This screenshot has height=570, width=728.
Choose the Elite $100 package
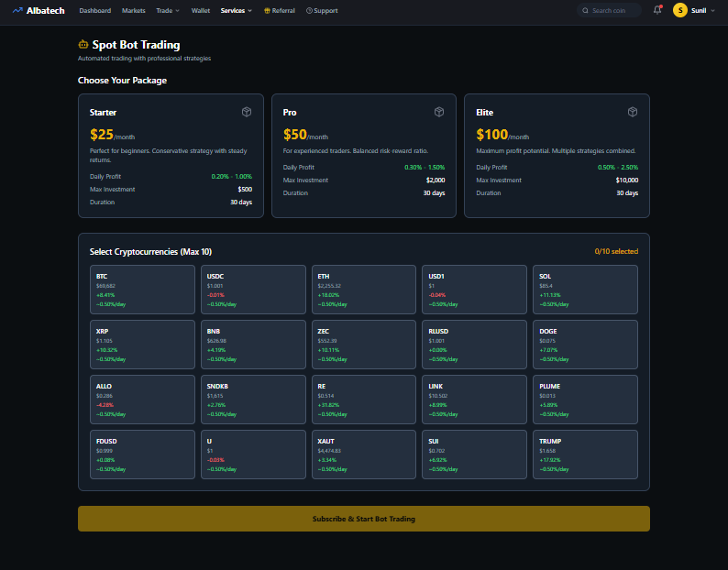557,156
